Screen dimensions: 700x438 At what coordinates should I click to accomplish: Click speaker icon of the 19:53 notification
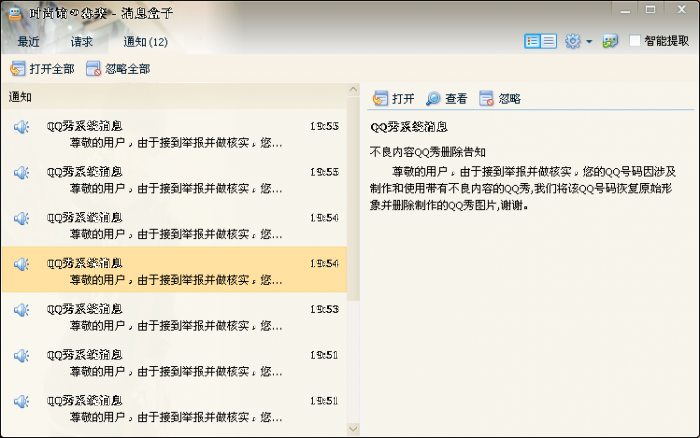pos(21,310)
